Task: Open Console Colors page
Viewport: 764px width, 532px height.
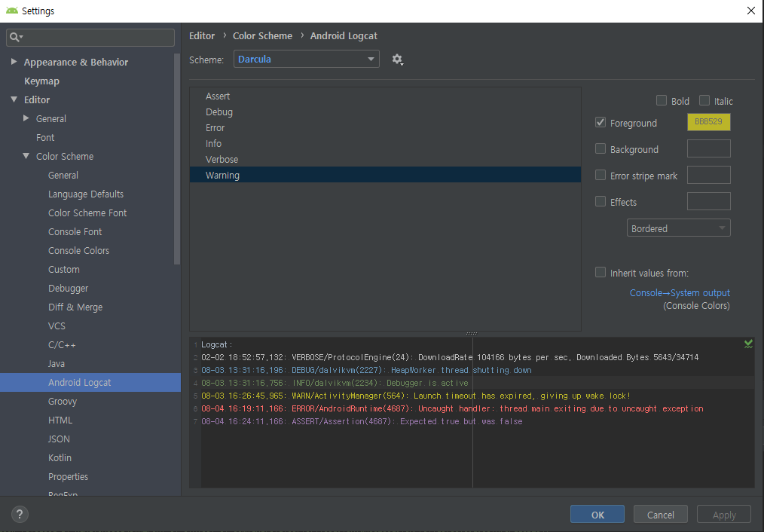Action: pos(78,250)
